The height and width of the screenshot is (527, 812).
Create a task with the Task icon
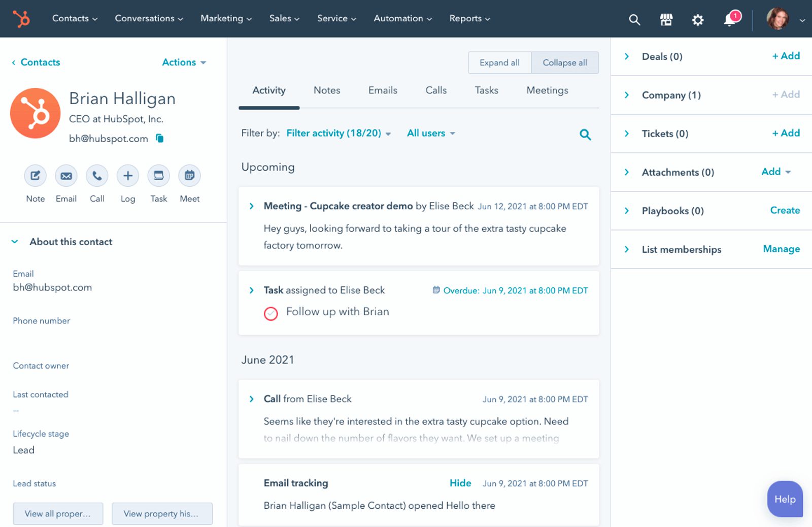[x=158, y=176]
